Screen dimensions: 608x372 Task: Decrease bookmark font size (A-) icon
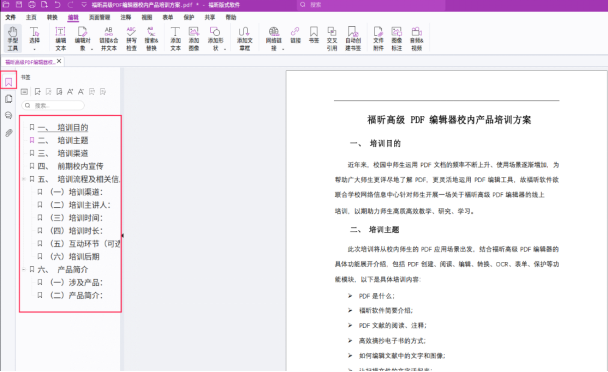[x=81, y=92]
